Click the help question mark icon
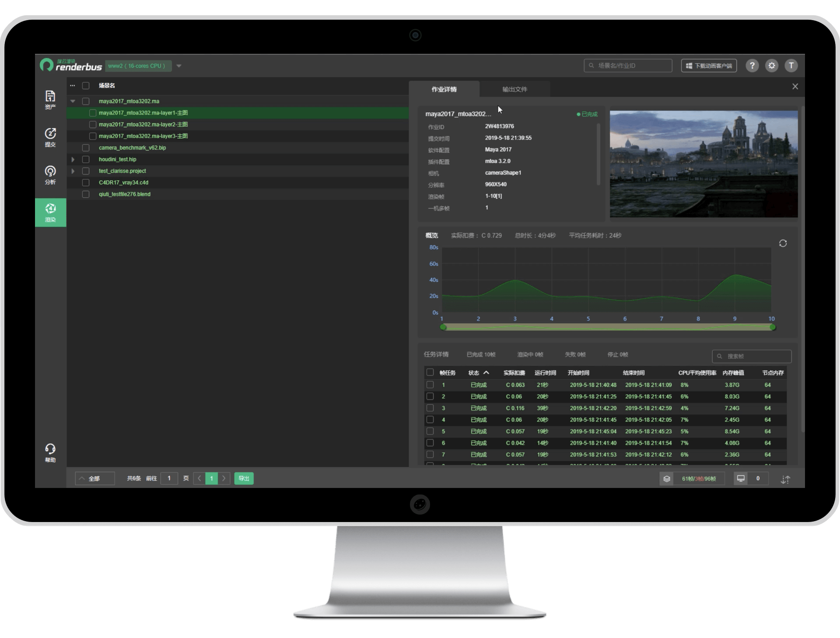The height and width of the screenshot is (638, 840). point(752,66)
